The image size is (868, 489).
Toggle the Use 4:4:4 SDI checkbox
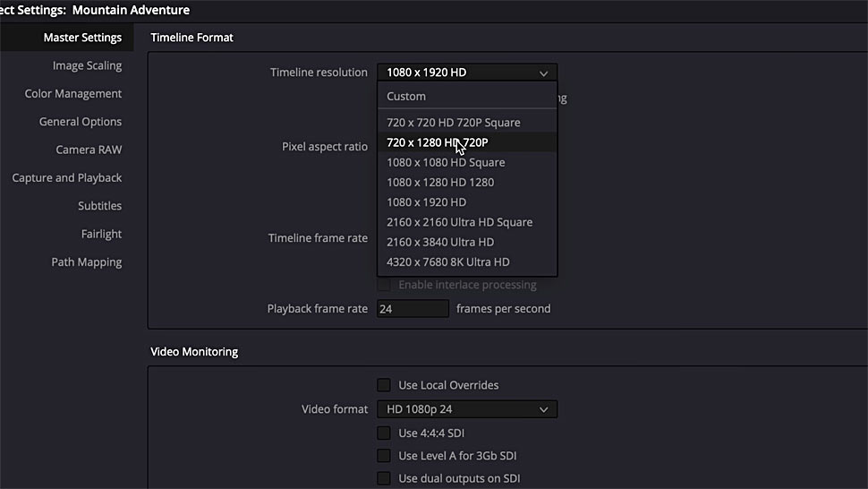(x=384, y=433)
